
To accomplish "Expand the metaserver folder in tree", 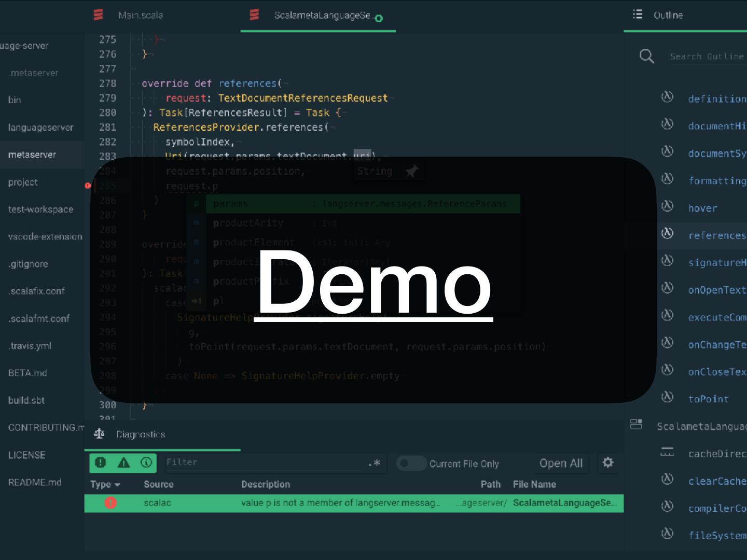I will coord(32,155).
